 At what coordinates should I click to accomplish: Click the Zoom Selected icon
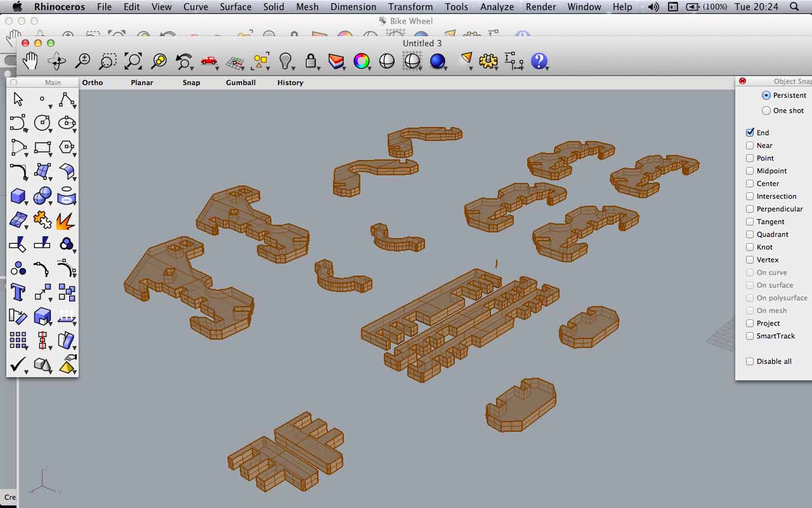(x=159, y=61)
